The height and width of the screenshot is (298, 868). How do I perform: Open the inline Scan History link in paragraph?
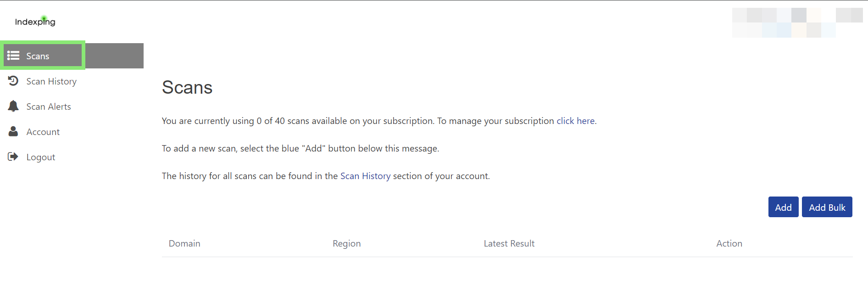point(365,176)
